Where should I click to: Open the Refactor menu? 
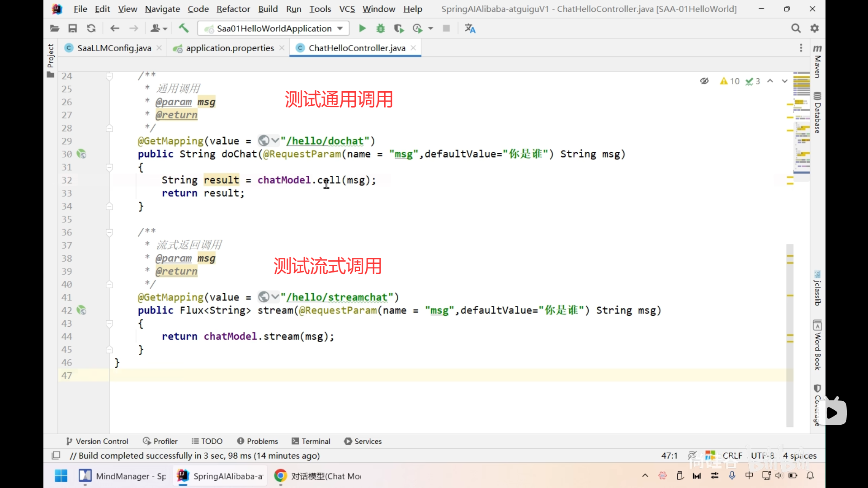tap(233, 9)
